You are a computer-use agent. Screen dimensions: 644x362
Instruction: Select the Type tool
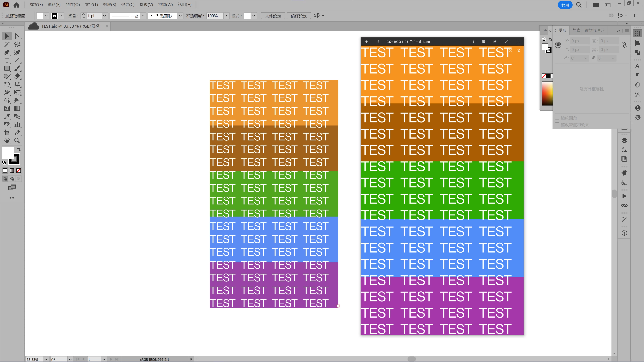coord(7,60)
